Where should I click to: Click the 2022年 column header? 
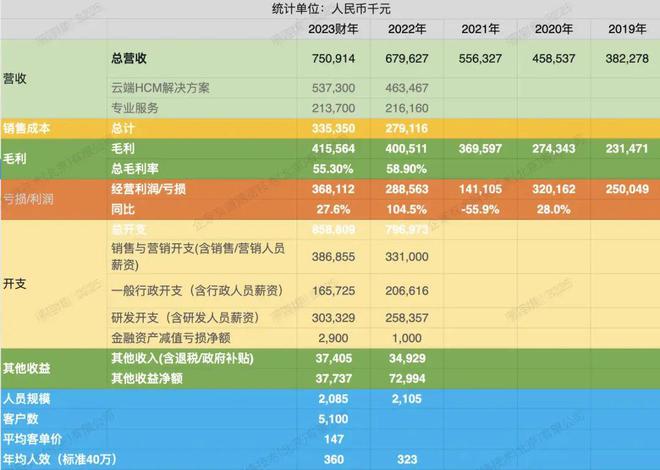[407, 29]
